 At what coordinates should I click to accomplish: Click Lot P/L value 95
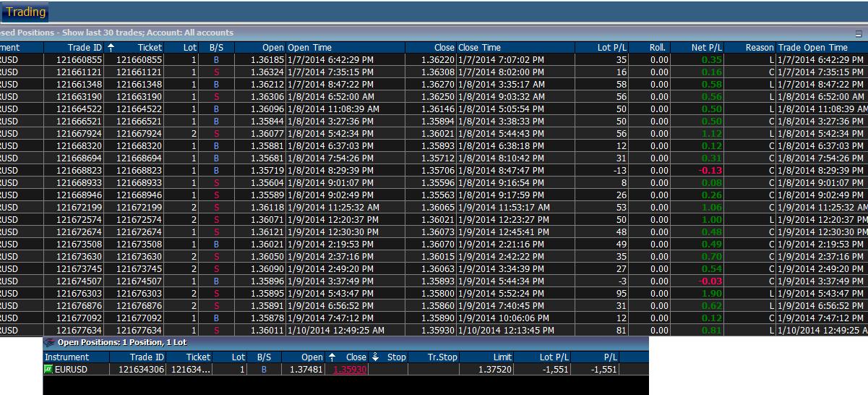click(622, 293)
